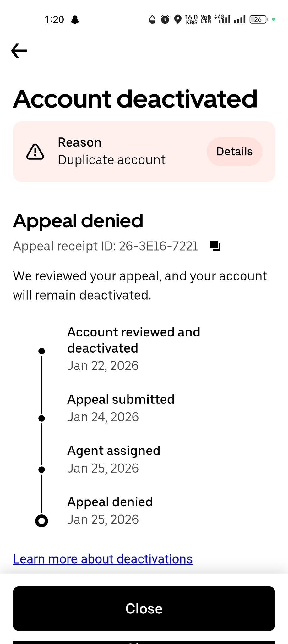This screenshot has height=644, width=288.
Task: Tap the warning triangle icon
Action: pyautogui.click(x=35, y=152)
